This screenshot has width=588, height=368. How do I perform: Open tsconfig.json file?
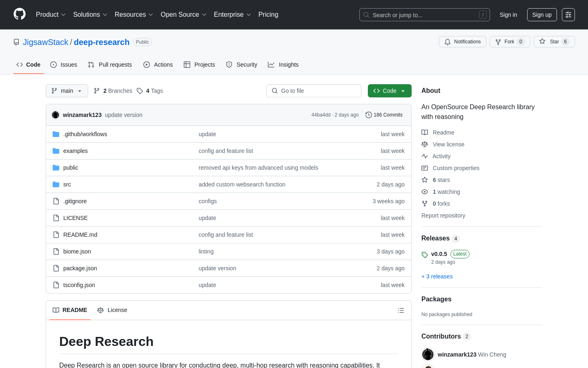click(x=79, y=285)
